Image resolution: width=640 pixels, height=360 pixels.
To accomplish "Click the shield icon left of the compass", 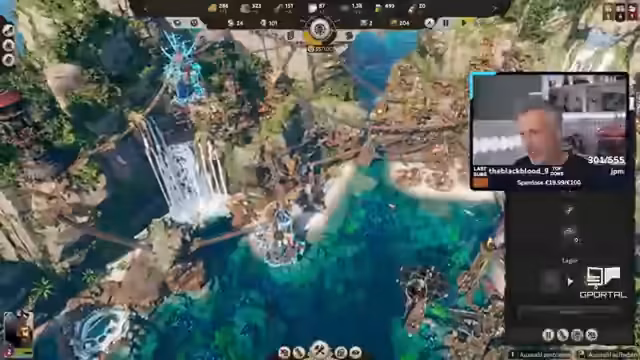I will 291,36.
